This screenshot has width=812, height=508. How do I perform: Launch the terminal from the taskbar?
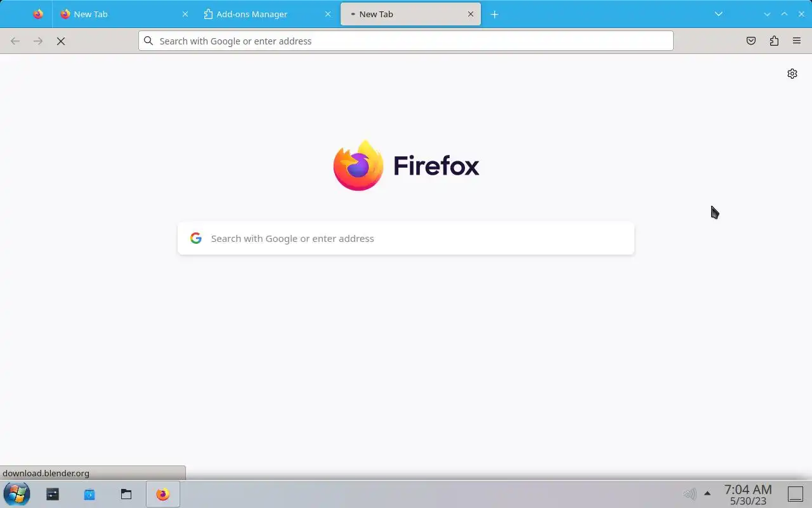pyautogui.click(x=53, y=494)
